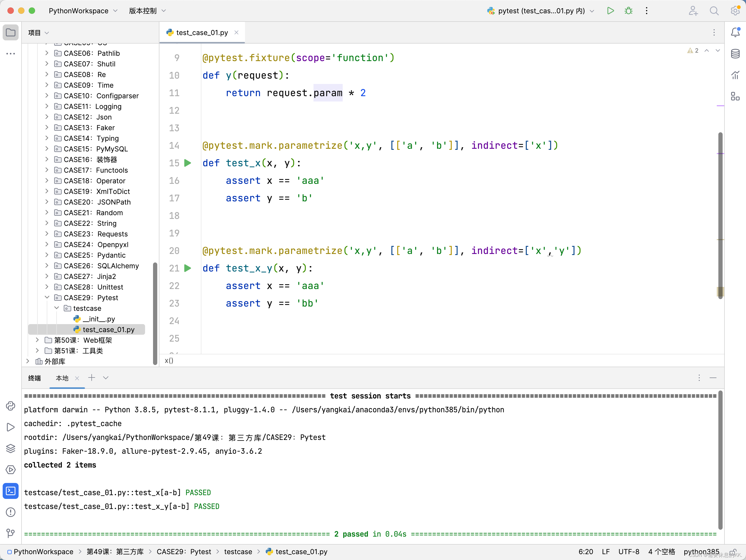Click the project tree vertical scrollbar
The width and height of the screenshot is (746, 560).
[155, 313]
